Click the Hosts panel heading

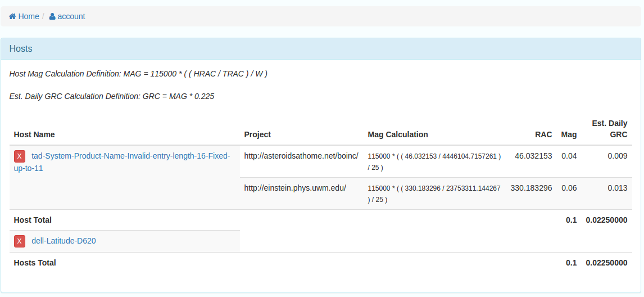pos(21,48)
